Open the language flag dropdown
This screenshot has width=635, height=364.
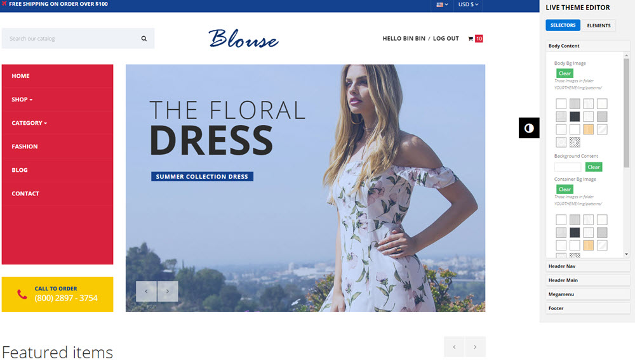coord(442,4)
